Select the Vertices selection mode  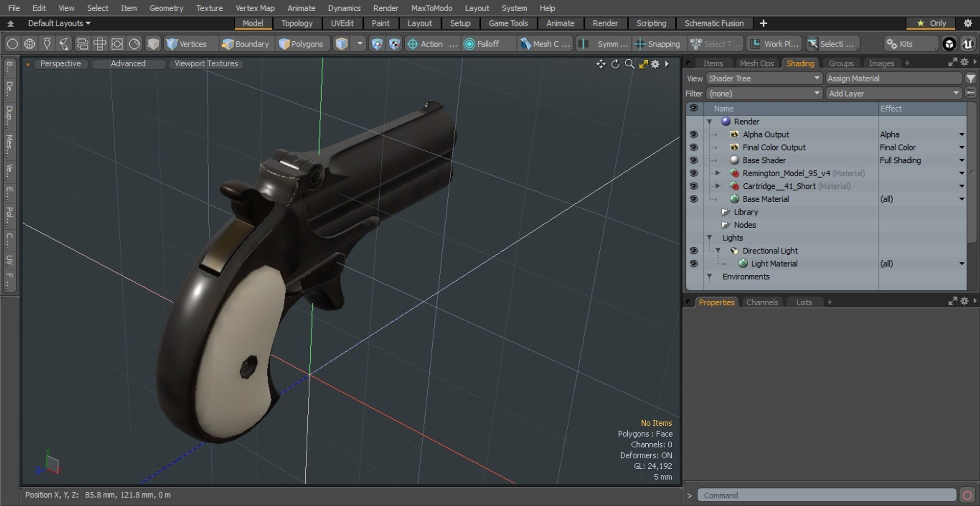click(x=187, y=44)
